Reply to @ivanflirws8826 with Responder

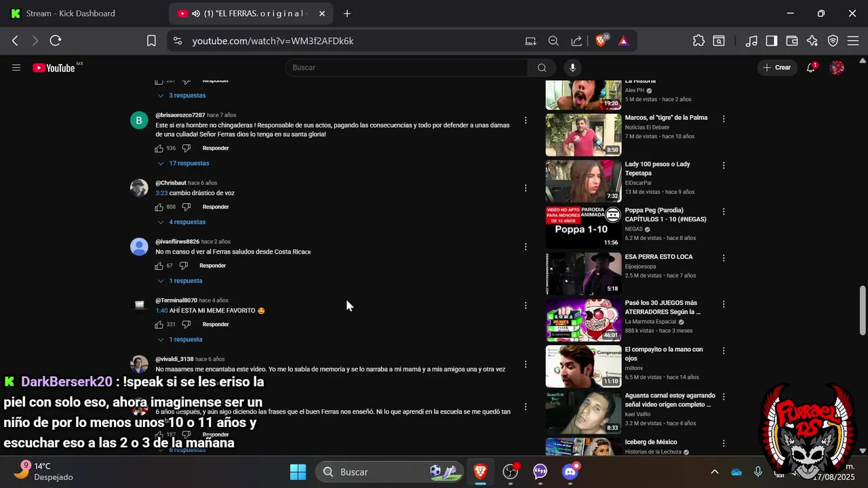click(x=212, y=266)
